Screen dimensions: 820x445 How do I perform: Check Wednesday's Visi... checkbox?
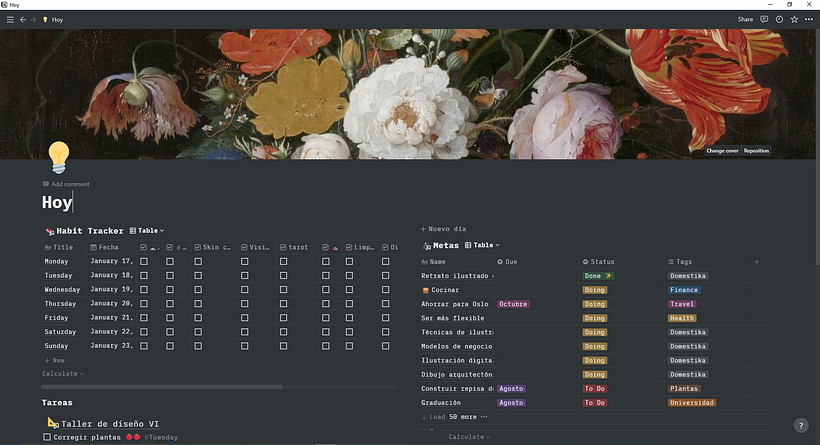[245, 290]
